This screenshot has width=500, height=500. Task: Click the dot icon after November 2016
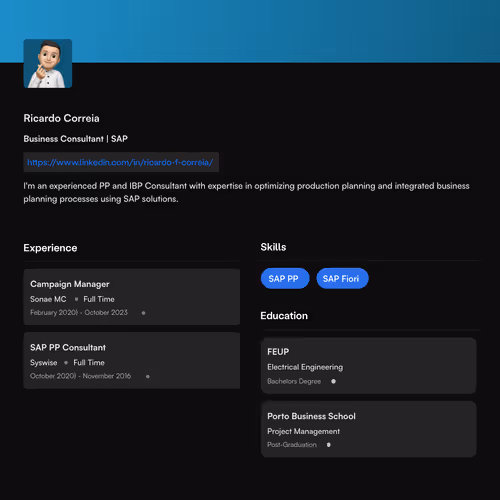click(148, 376)
